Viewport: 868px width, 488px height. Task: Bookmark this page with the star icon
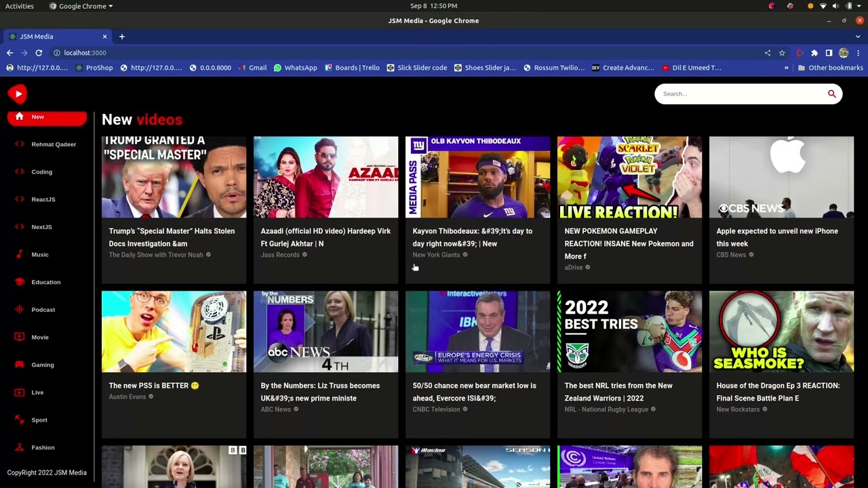click(782, 53)
